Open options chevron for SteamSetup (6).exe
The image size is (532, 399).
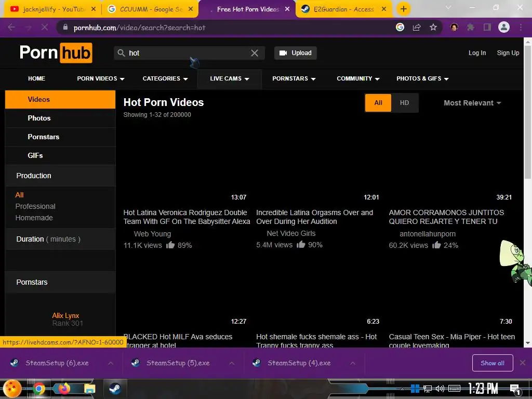[x=111, y=363]
